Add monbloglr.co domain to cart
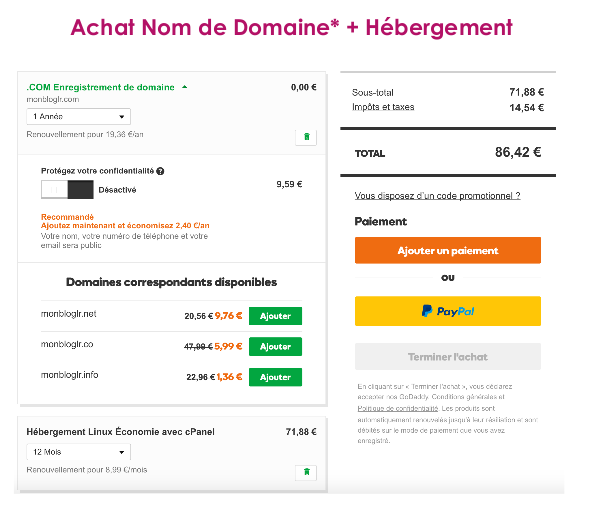Viewport: 602px width, 510px height. (275, 346)
